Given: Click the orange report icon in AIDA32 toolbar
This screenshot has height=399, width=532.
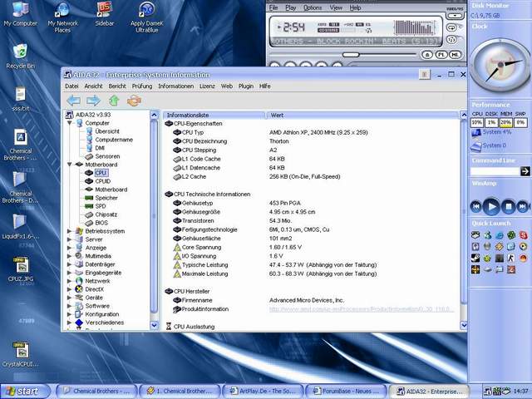Looking at the screenshot, I should click(x=134, y=101).
